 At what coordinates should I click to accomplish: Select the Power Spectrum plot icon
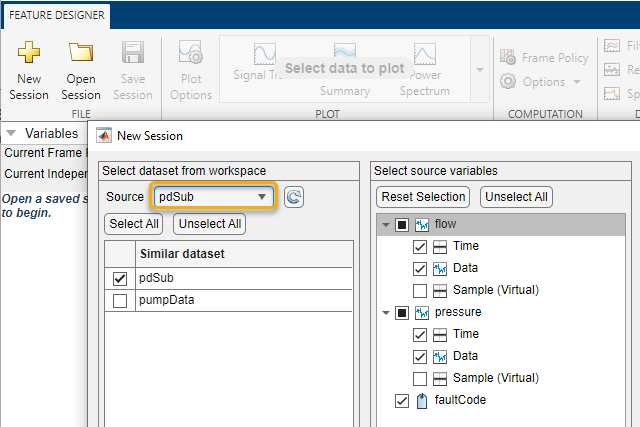pyautogui.click(x=425, y=54)
